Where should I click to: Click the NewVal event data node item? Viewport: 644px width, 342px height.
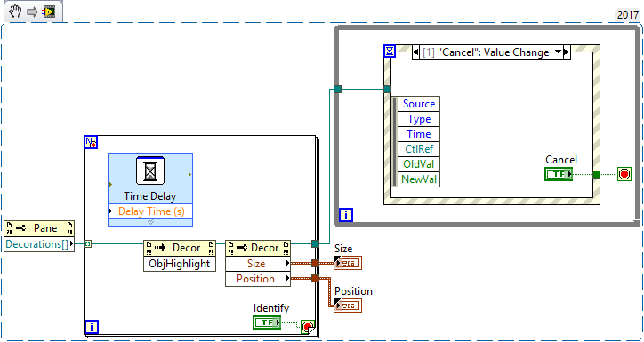(419, 179)
